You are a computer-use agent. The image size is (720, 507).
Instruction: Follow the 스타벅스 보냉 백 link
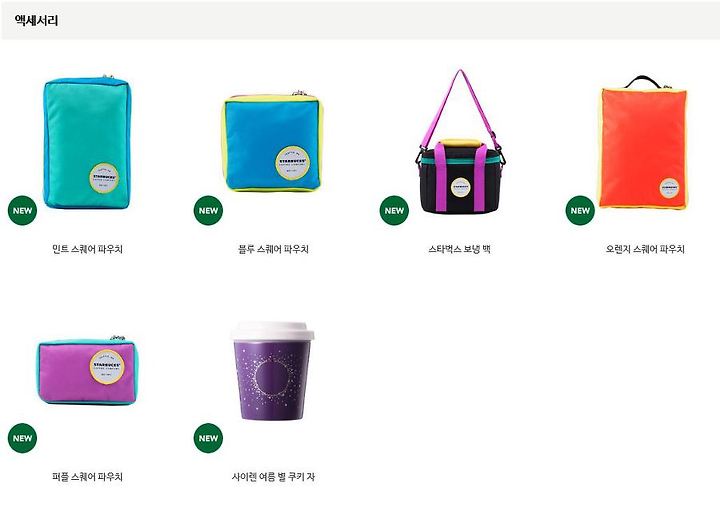pos(459,249)
